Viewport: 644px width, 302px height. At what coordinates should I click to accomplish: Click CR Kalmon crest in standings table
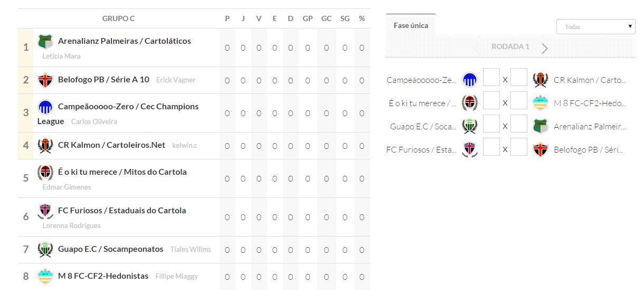tap(45, 145)
